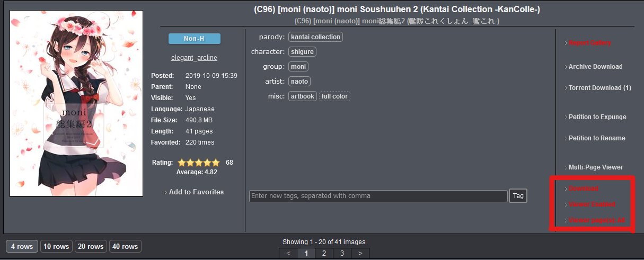644x260 pixels.
Task: Select the moni group tag
Action: 298,67
